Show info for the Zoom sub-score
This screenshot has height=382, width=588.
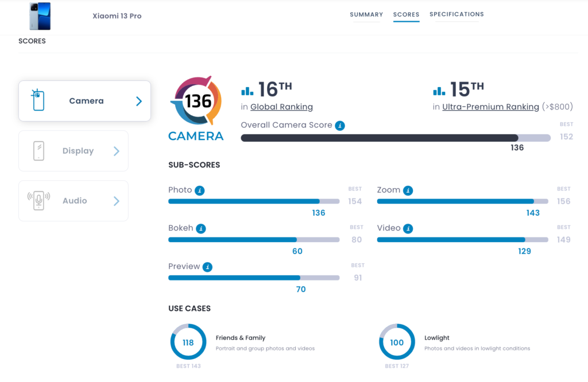click(x=408, y=190)
